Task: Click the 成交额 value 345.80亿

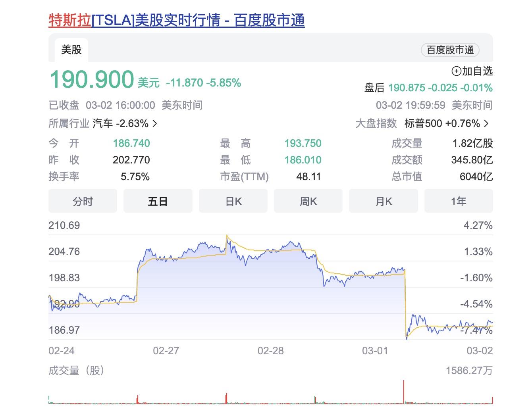Action: click(x=472, y=160)
